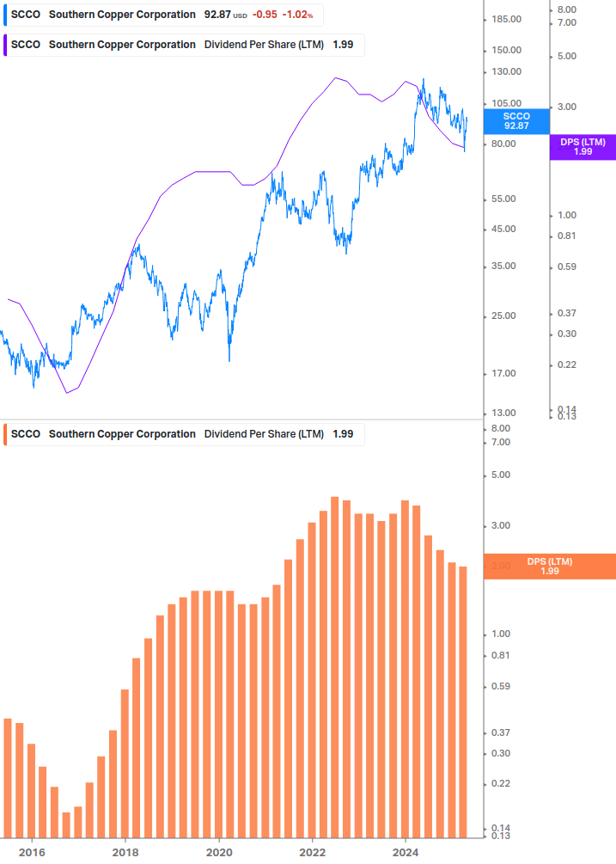Screen dimensions: 616x864
Task: Click the 2020 label on the time axis
Action: [218, 853]
